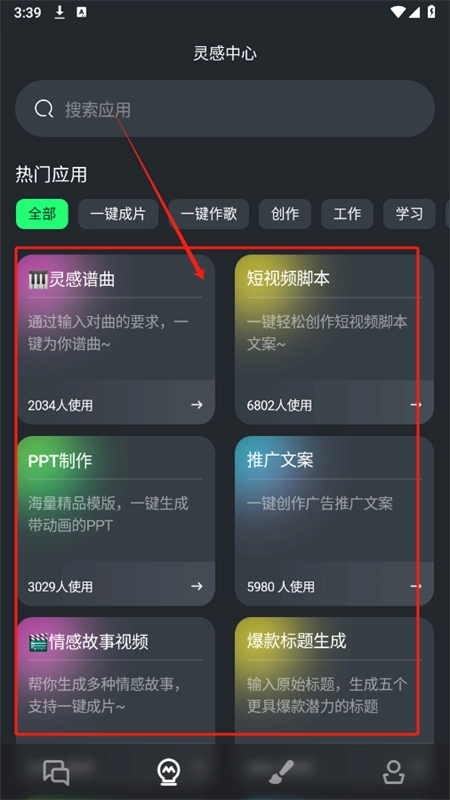Open the paintbrush creation tab
Image resolution: width=450 pixels, height=800 pixels.
(x=281, y=772)
